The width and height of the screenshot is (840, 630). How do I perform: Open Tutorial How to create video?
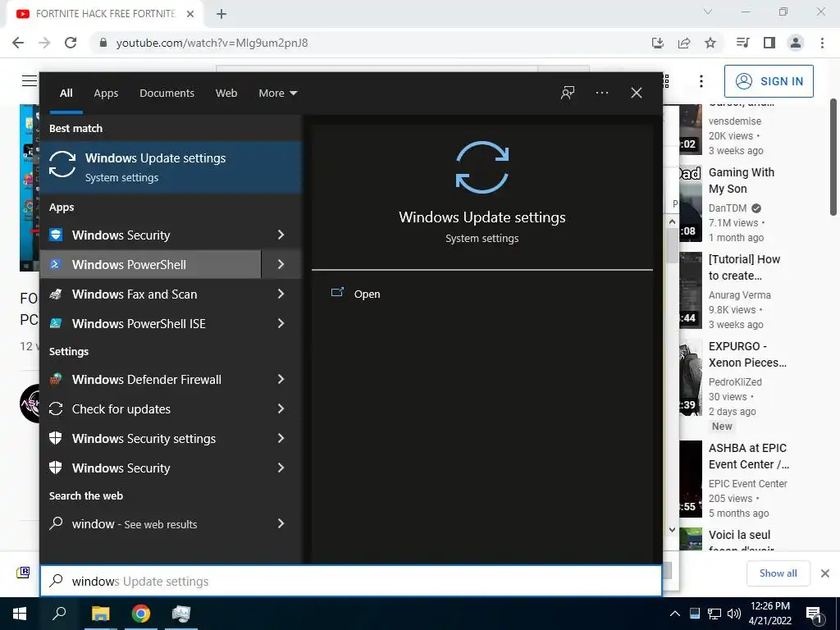744,267
